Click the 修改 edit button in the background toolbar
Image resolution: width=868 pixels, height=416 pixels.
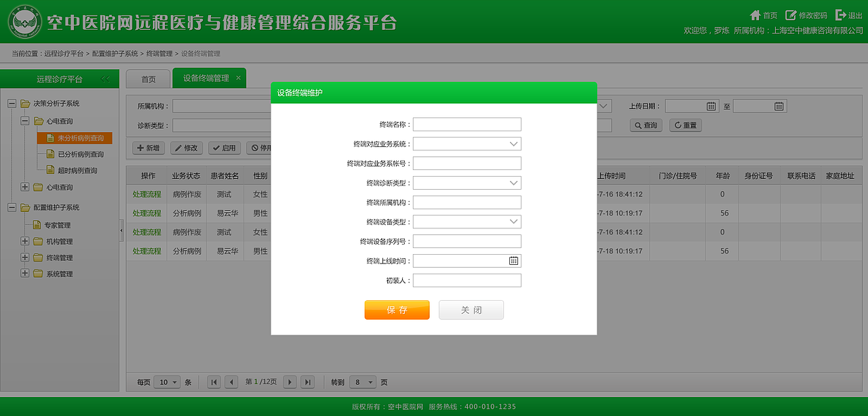[x=186, y=148]
